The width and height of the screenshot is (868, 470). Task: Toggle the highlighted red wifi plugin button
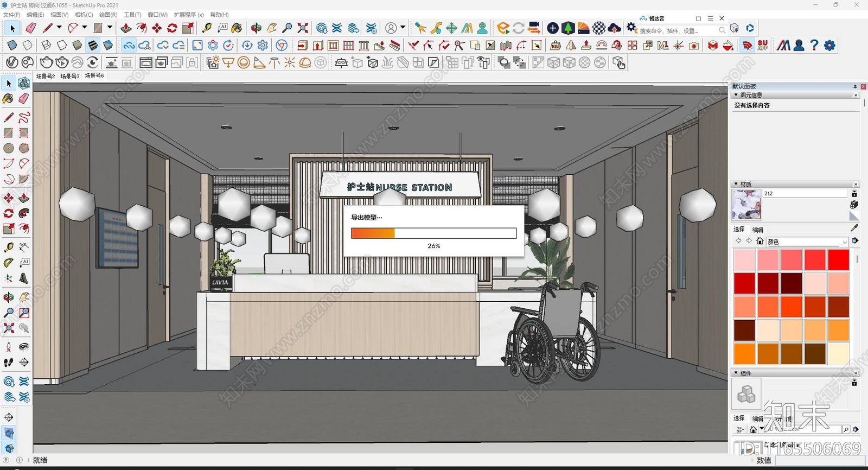click(x=747, y=45)
